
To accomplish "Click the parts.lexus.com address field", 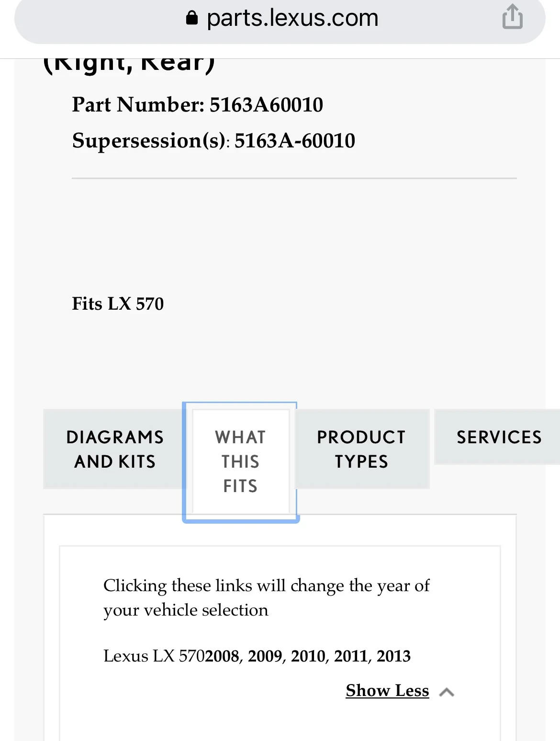I will 292,18.
